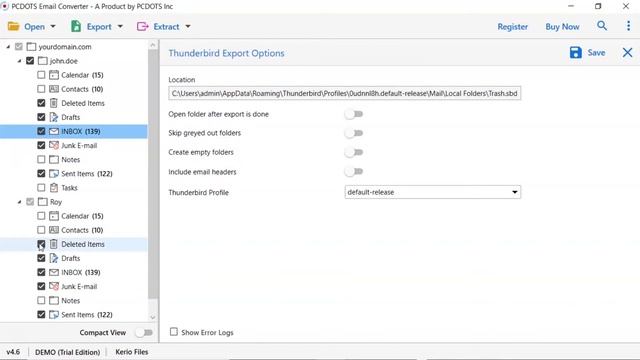Enable Include email headers switch

tap(353, 171)
